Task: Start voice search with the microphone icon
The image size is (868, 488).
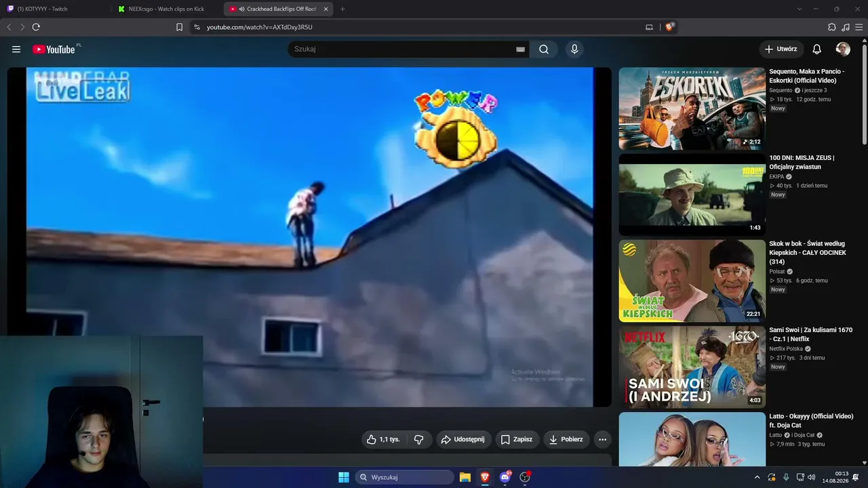Action: (574, 49)
